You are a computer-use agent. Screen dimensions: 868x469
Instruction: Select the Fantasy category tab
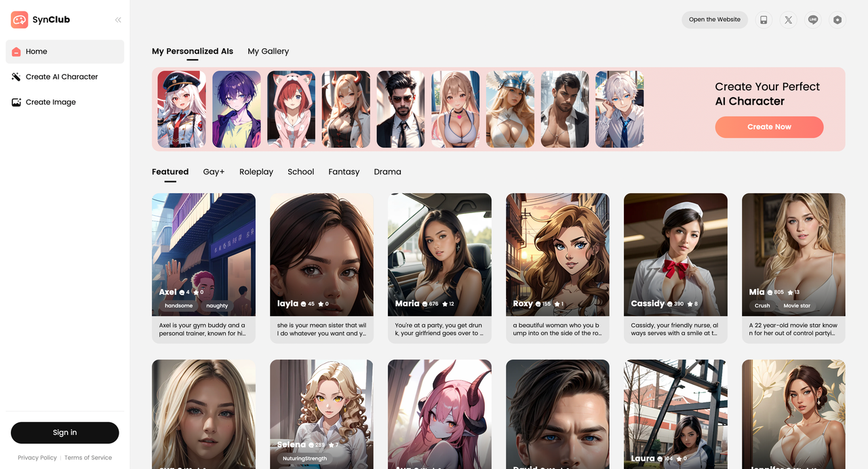pyautogui.click(x=344, y=172)
